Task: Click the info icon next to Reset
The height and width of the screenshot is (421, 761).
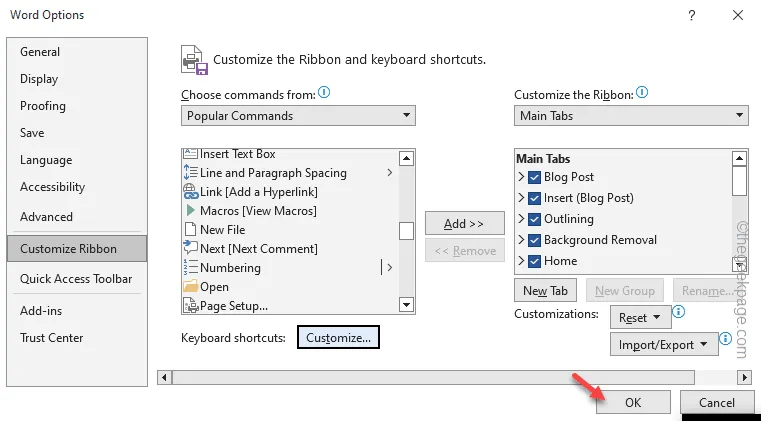Action: click(x=678, y=311)
